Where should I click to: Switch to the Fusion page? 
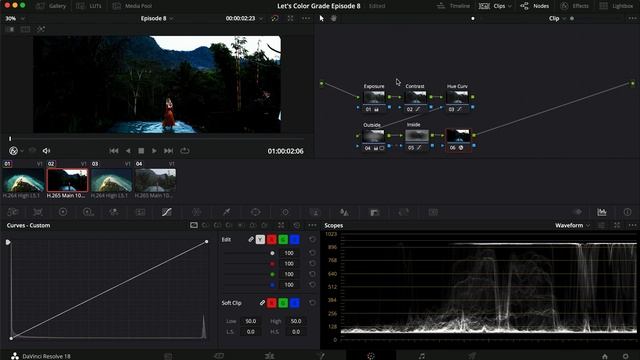(x=321, y=356)
